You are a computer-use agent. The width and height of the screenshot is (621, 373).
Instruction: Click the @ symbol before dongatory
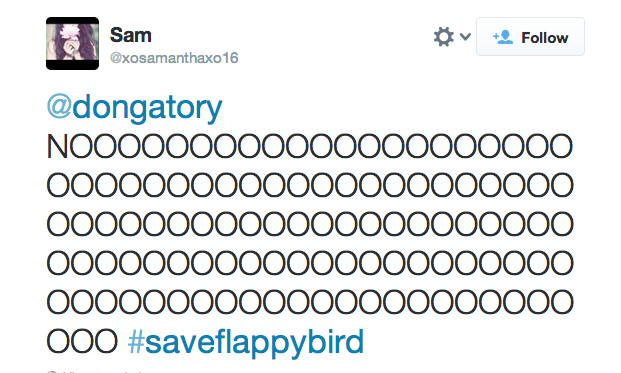[59, 107]
